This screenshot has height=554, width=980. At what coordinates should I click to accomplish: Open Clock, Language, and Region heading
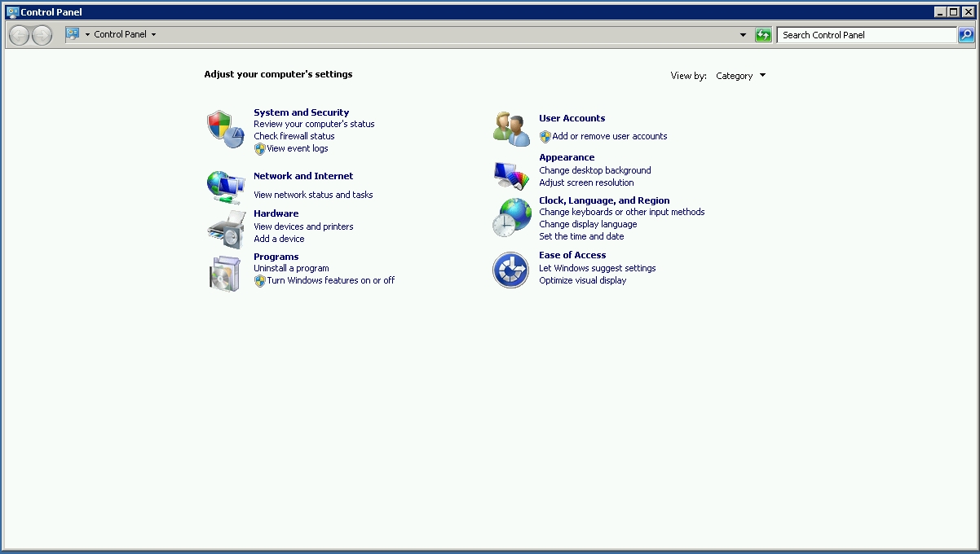tap(604, 200)
